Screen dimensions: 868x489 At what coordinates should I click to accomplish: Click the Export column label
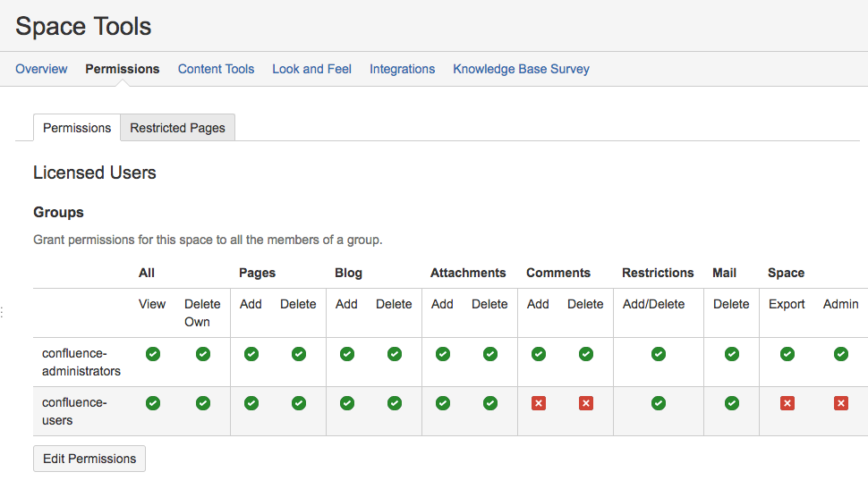(787, 304)
